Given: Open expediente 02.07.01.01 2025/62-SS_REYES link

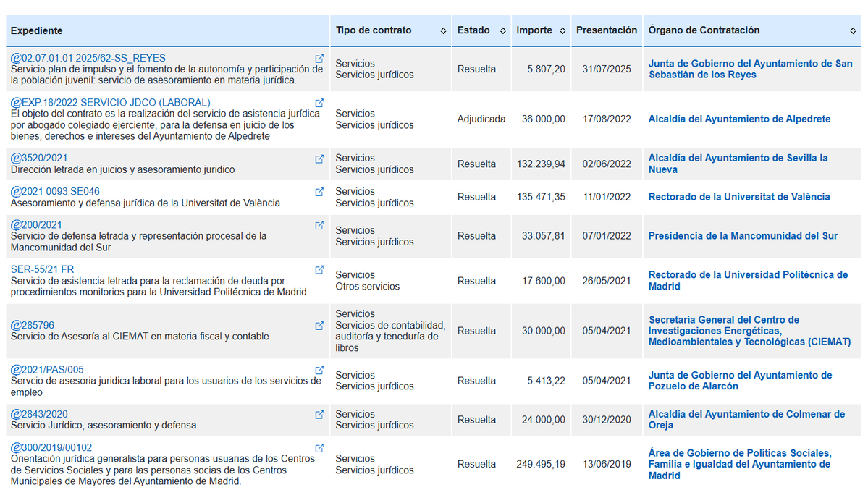Looking at the screenshot, I should (88, 58).
